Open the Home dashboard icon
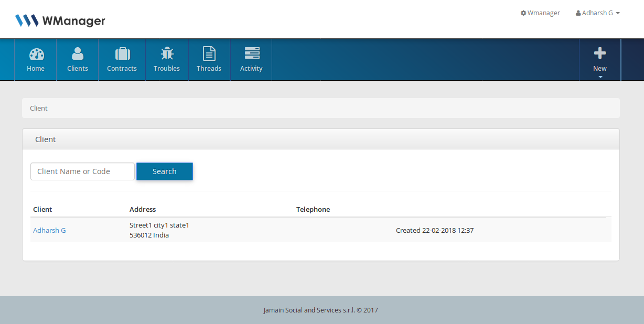 [x=36, y=54]
